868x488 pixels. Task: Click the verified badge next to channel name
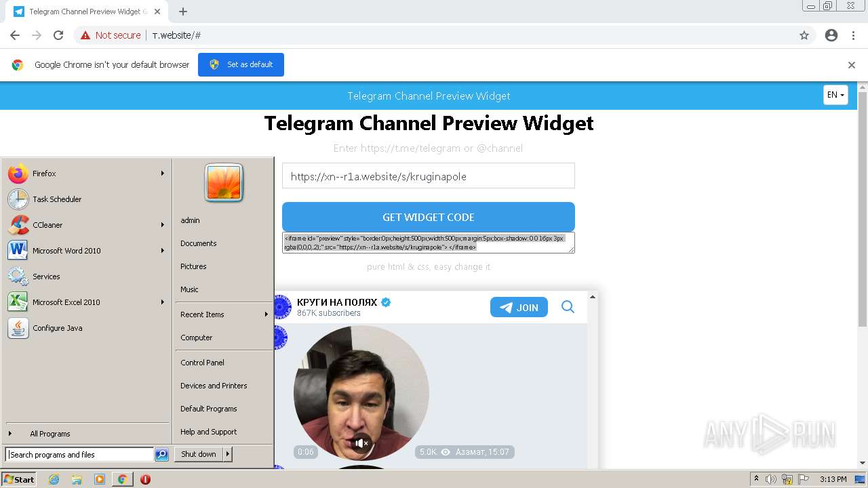tap(386, 302)
